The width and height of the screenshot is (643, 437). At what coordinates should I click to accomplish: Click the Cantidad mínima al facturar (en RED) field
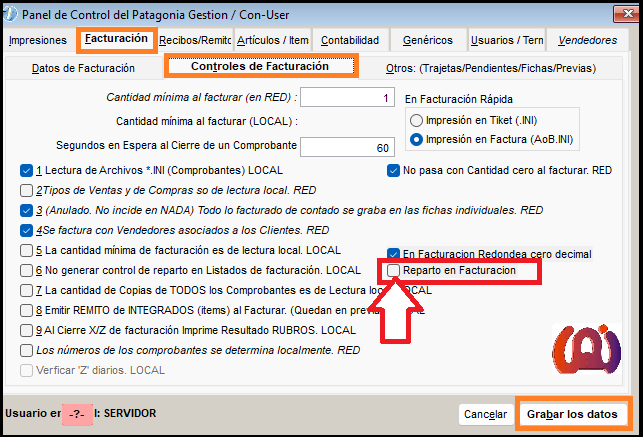coord(347,97)
